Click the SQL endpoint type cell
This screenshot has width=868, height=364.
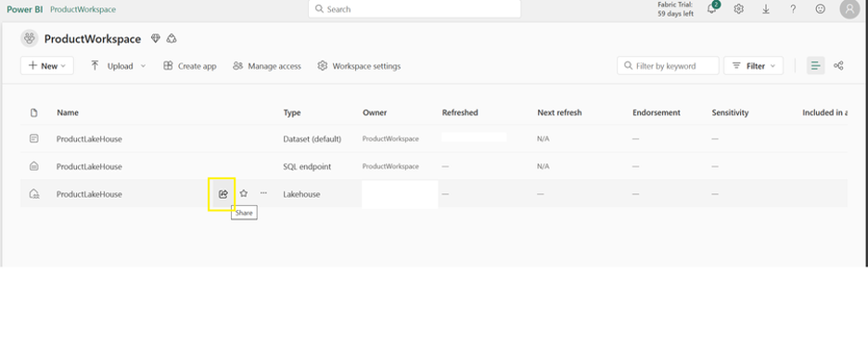coord(307,166)
